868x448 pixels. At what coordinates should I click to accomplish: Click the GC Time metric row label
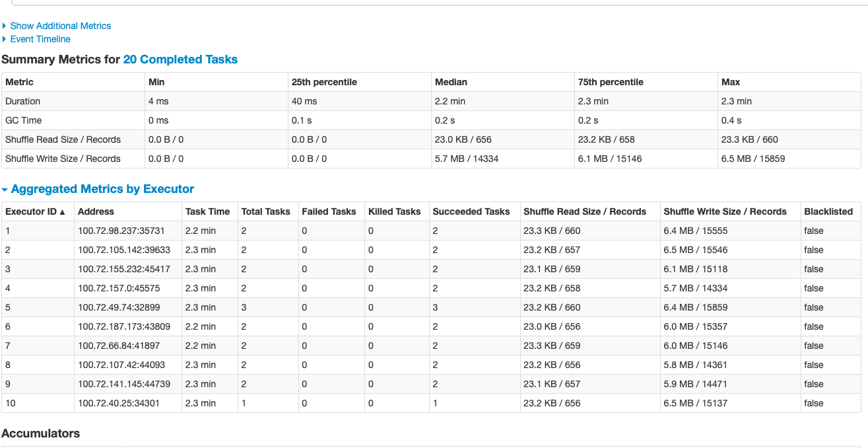(x=23, y=120)
